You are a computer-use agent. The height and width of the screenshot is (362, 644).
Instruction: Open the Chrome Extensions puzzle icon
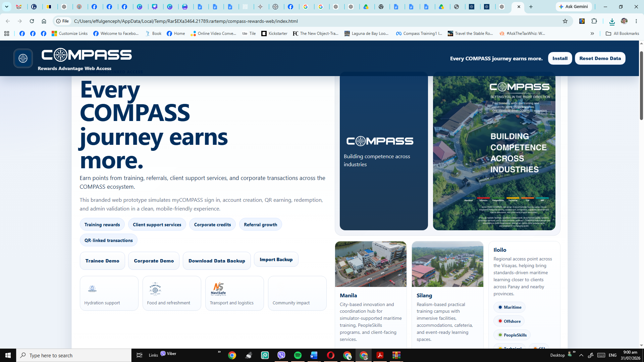pos(594,21)
